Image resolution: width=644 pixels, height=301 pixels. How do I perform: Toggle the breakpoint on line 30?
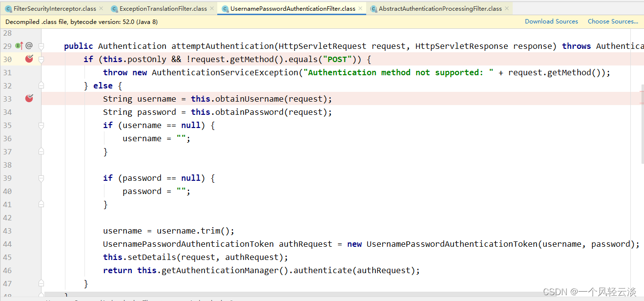point(29,59)
